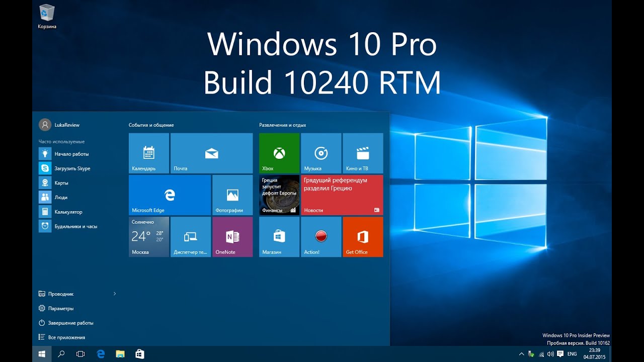Launch the OneNote tile

[x=232, y=237]
